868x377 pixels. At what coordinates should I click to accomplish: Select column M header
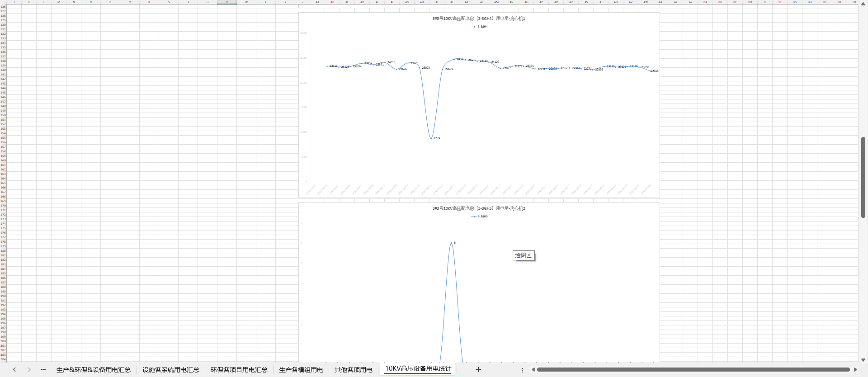pyautogui.click(x=59, y=2)
